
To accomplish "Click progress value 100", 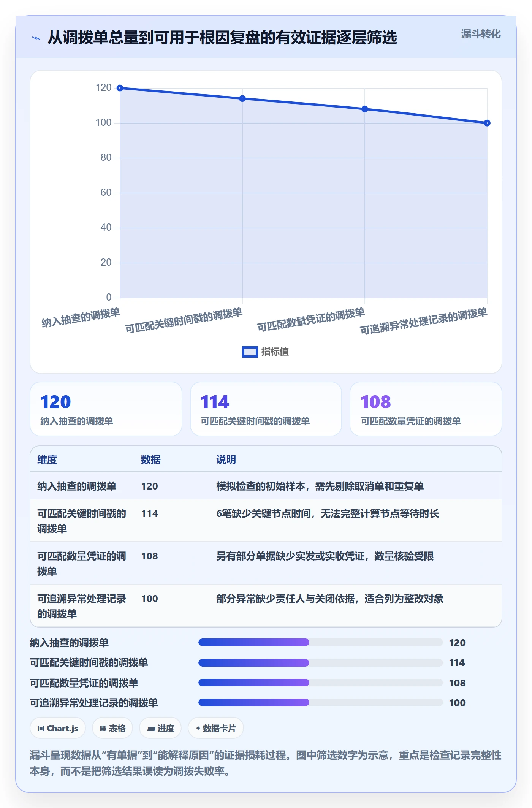I will (457, 703).
